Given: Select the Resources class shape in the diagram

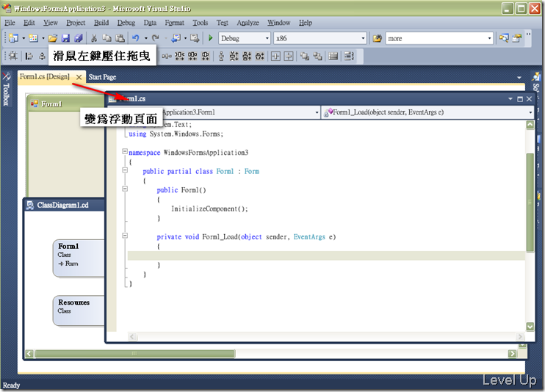Looking at the screenshot, I should coord(79,311).
